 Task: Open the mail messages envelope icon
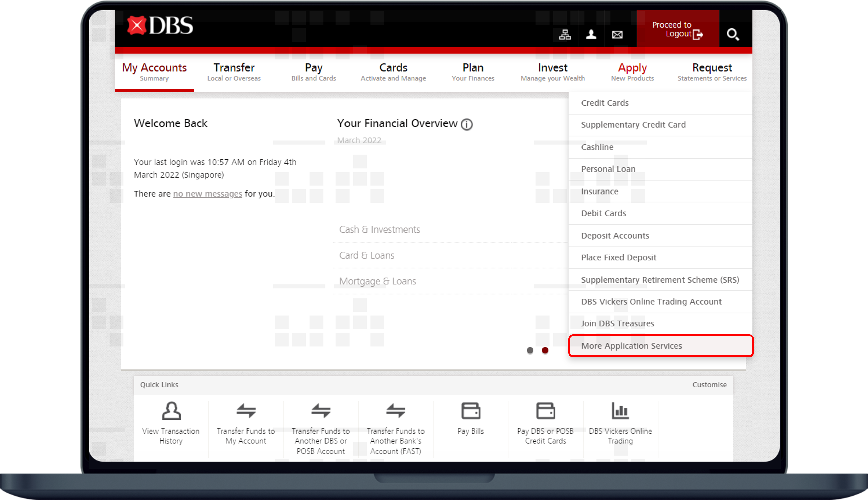(617, 35)
